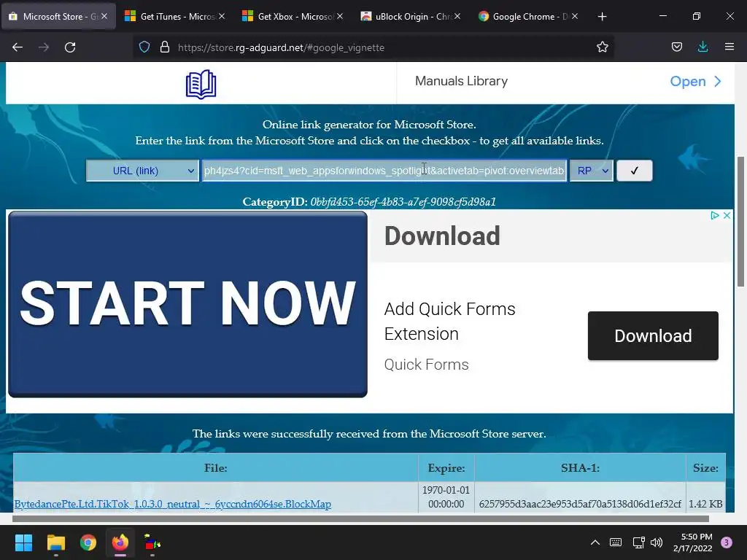The height and width of the screenshot is (560, 747).
Task: Open a new browser tab
Action: click(602, 17)
